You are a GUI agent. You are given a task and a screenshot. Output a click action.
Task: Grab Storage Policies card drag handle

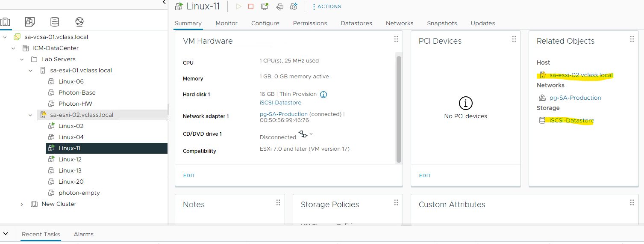tap(396, 203)
